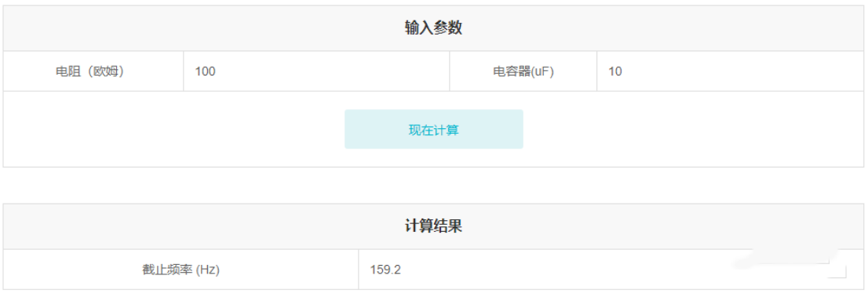Click the 计算结果 section header
868x294 pixels.
point(433,226)
